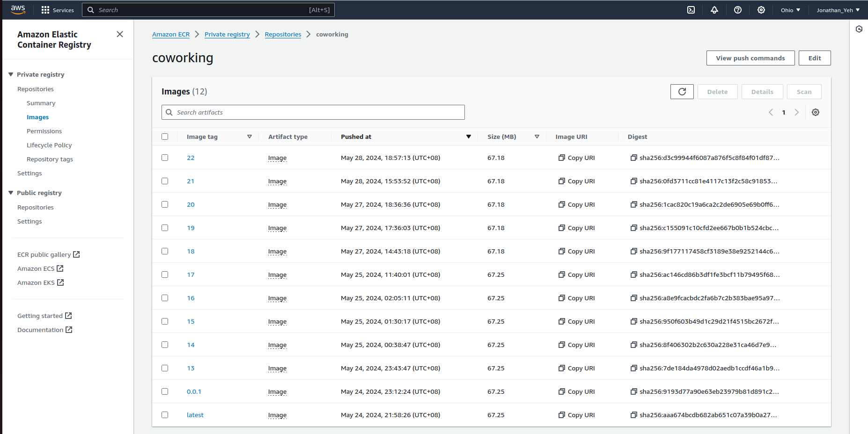
Task: Open the Ohio region dropdown
Action: pyautogui.click(x=790, y=10)
